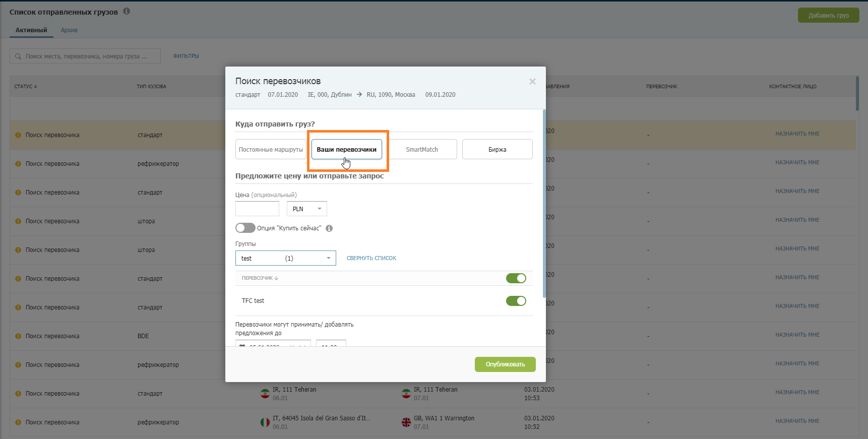Screen dimensions: 868x439
Task: Click the price input field
Action: (x=257, y=209)
